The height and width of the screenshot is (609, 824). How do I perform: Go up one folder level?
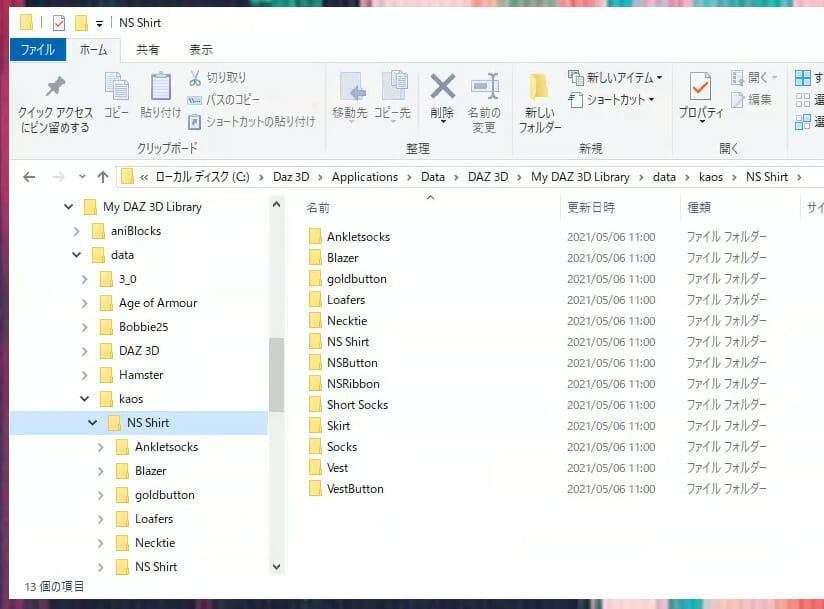(x=103, y=177)
